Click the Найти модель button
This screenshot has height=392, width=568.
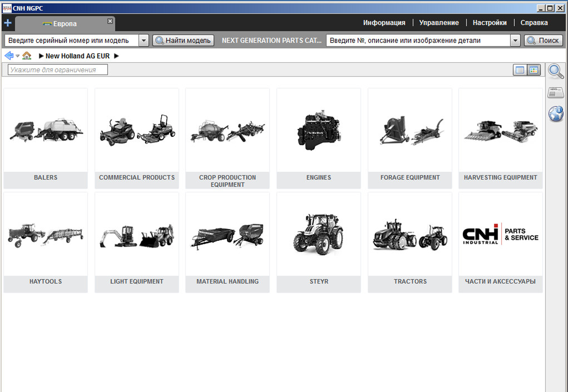183,41
